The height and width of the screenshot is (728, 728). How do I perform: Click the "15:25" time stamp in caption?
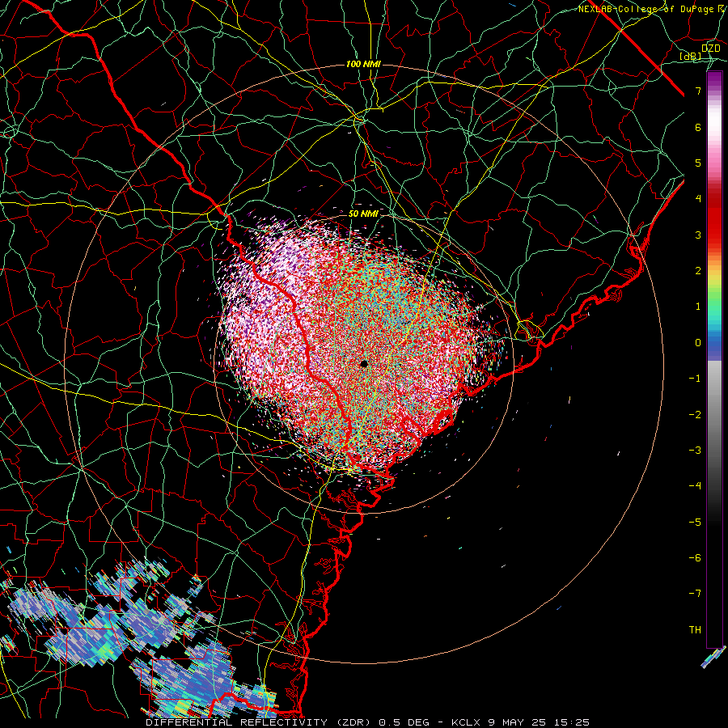click(572, 722)
